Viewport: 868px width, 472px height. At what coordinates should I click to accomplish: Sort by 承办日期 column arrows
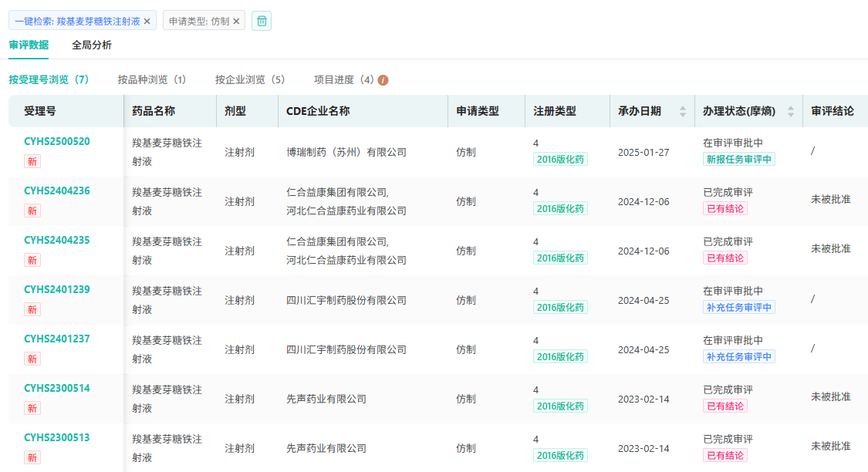682,111
